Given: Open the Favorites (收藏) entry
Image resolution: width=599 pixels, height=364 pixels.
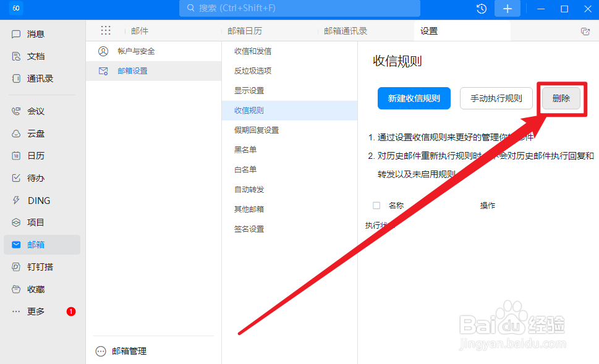Looking at the screenshot, I should point(32,289).
